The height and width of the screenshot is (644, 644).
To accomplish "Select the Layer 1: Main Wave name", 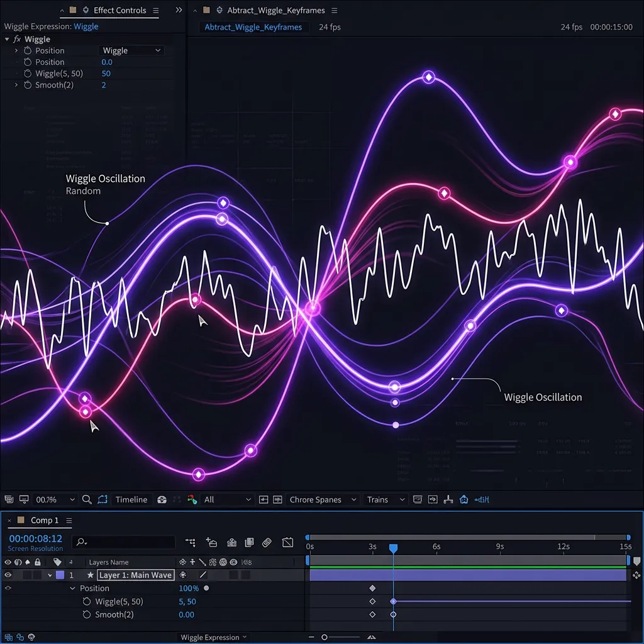I will (136, 575).
